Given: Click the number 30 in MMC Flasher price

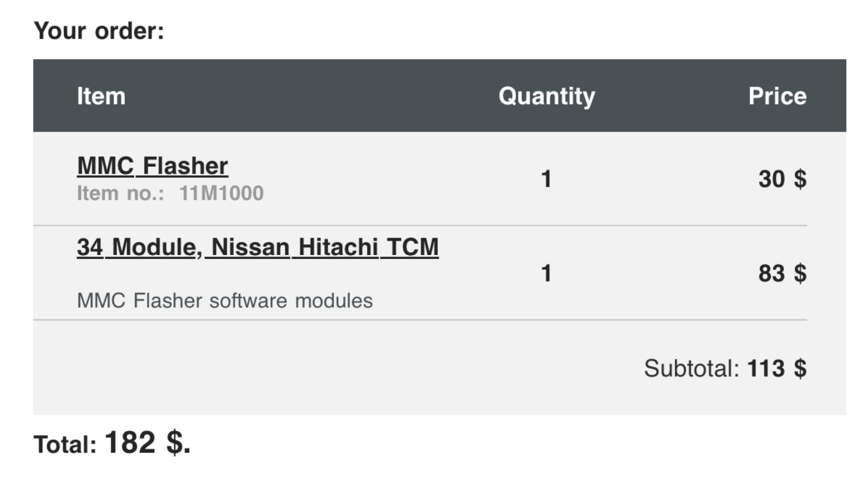Looking at the screenshot, I should pos(771,179).
